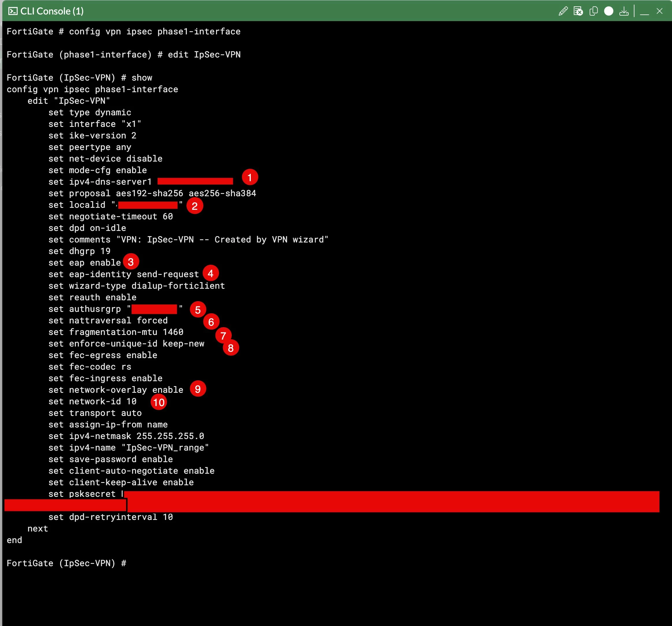Click the 'set network-id 10' line

click(92, 401)
